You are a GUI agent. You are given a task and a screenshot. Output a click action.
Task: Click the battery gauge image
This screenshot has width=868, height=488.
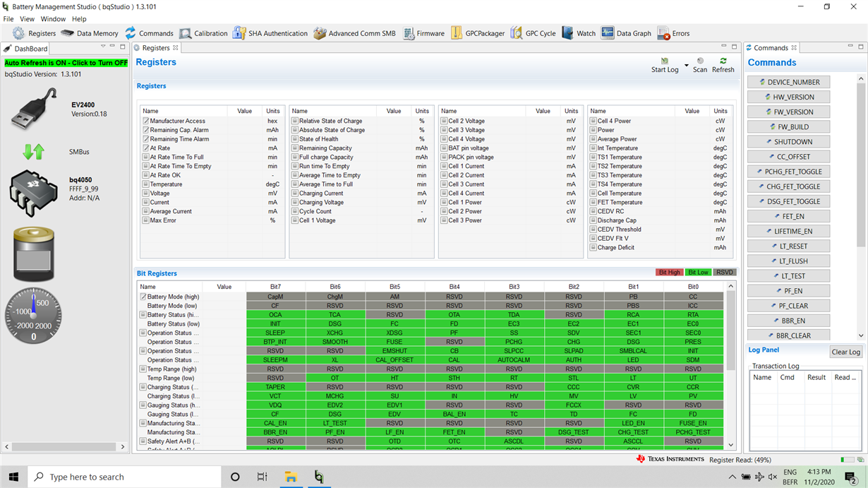point(33,254)
